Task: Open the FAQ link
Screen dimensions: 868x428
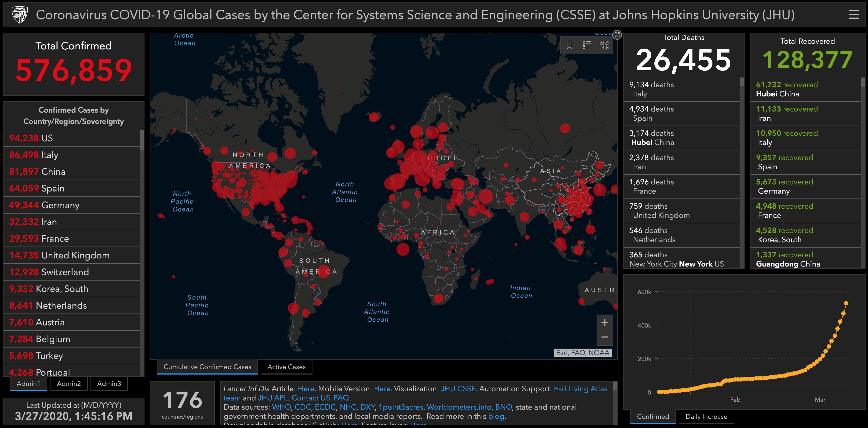Action: click(x=342, y=398)
